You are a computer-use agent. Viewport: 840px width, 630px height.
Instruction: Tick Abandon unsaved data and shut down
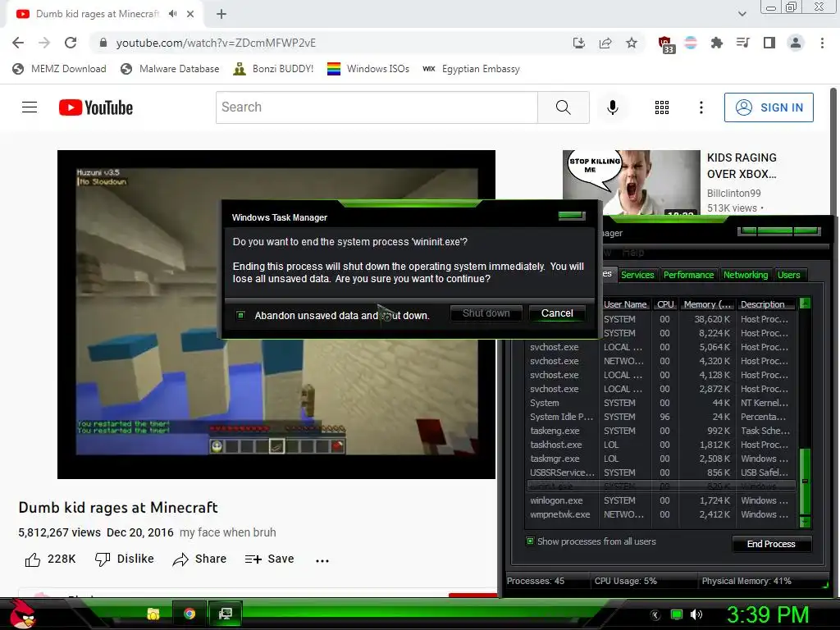pyautogui.click(x=240, y=315)
